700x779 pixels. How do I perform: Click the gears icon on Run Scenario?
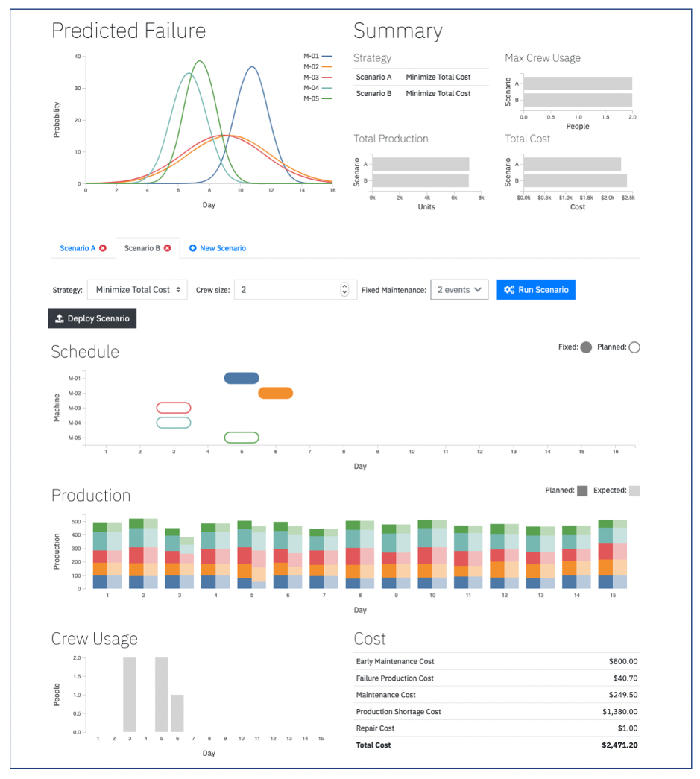[x=508, y=290]
